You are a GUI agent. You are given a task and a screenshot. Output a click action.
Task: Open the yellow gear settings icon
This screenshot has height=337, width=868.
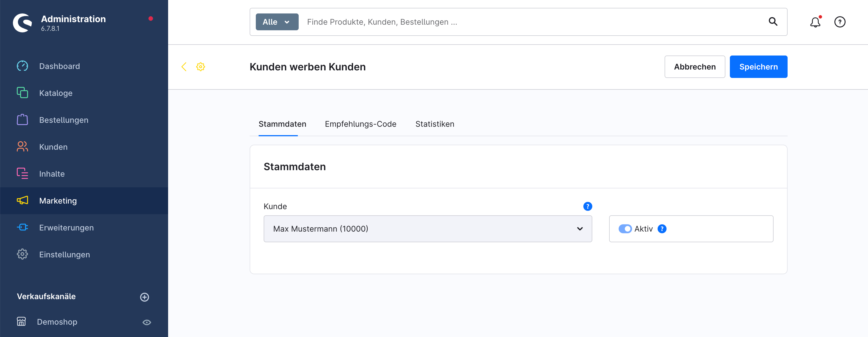201,67
